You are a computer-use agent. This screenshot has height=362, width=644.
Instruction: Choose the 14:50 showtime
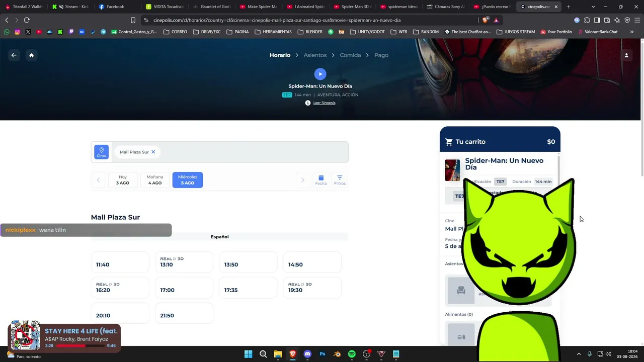pos(312,262)
